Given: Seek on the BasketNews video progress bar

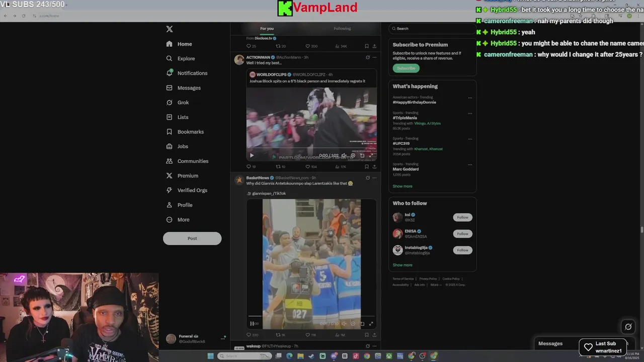Looking at the screenshot, I should (311, 317).
